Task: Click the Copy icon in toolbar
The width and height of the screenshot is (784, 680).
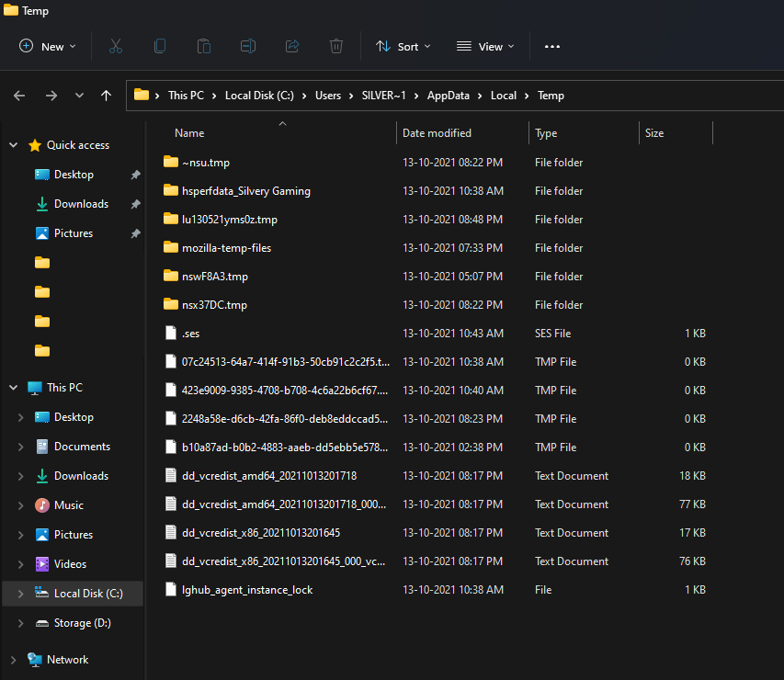Action: (160, 47)
